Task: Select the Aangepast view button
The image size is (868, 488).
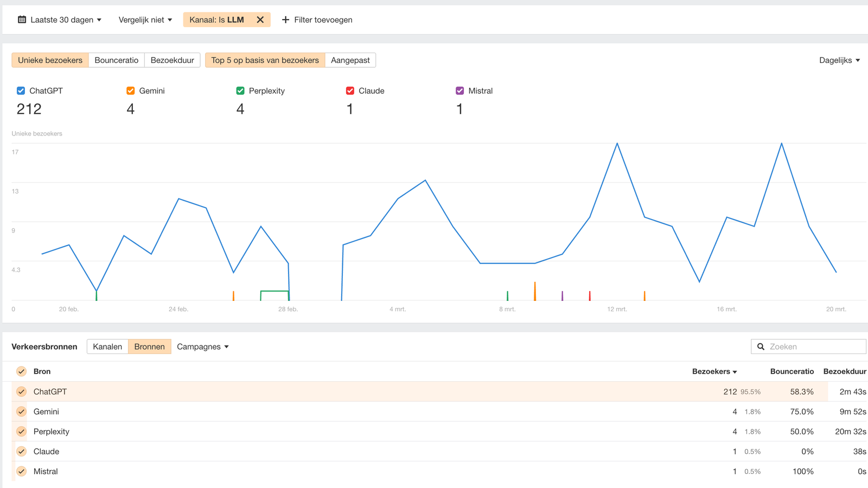Action: pos(350,60)
